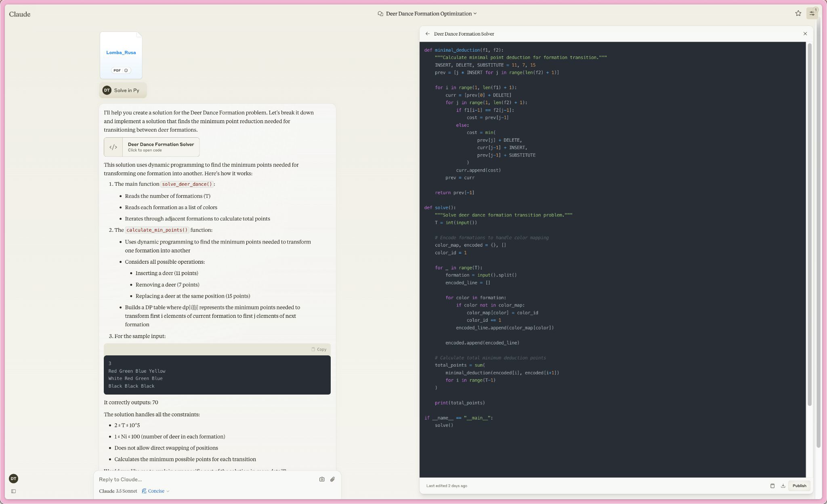Click back arrow in artifact panel
Image resolution: width=827 pixels, height=504 pixels.
(427, 34)
